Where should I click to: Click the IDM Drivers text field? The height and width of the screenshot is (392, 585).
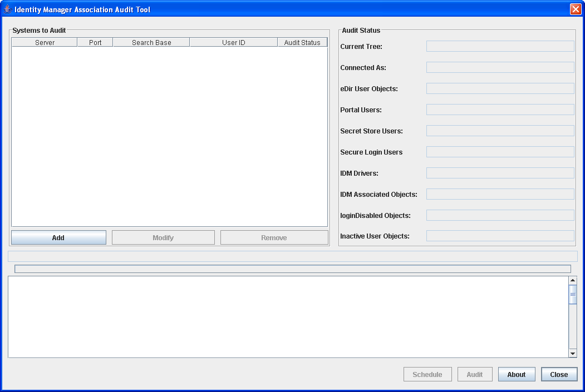coord(499,172)
